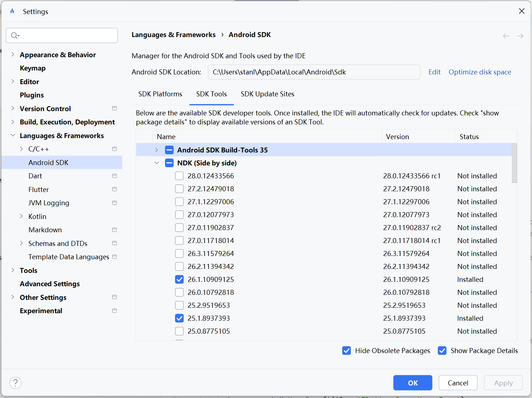
Task: Toggle Hide Obsolete Packages checkbox
Action: pyautogui.click(x=347, y=351)
